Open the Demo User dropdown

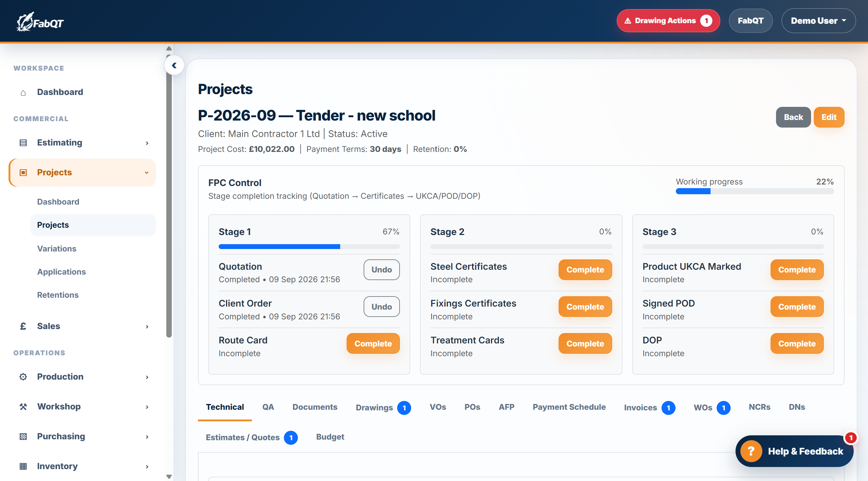point(818,21)
